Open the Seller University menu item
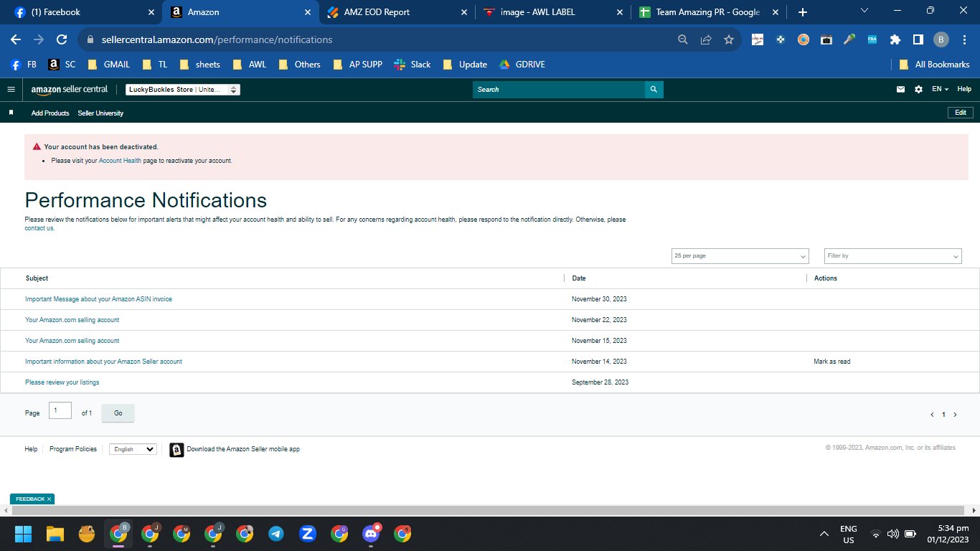This screenshot has width=980, height=551. pos(100,113)
